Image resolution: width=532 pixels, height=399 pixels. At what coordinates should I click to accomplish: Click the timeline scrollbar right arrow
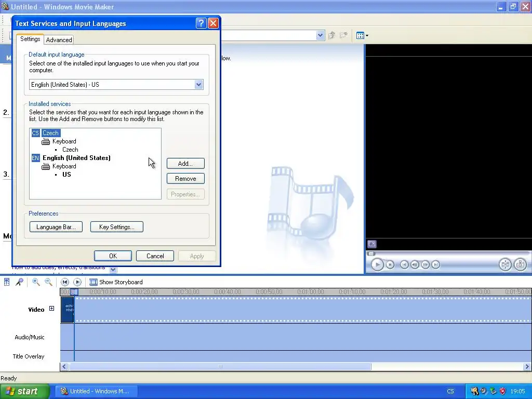pos(527,366)
